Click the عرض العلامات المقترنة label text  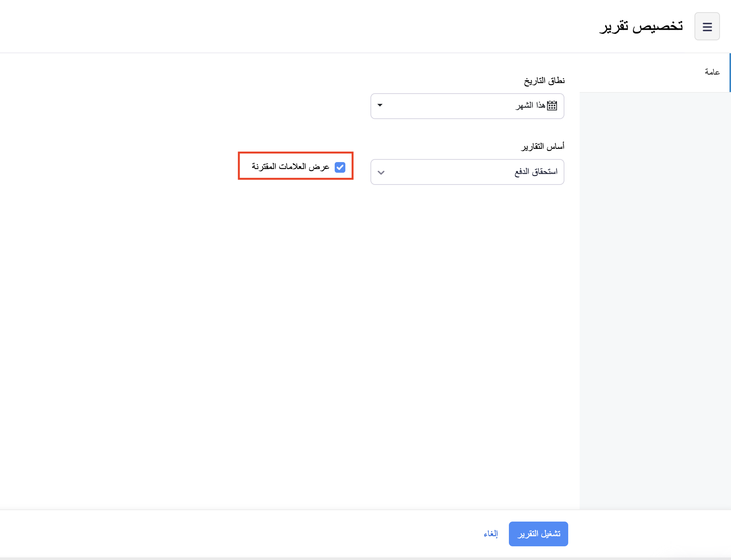pyautogui.click(x=291, y=167)
